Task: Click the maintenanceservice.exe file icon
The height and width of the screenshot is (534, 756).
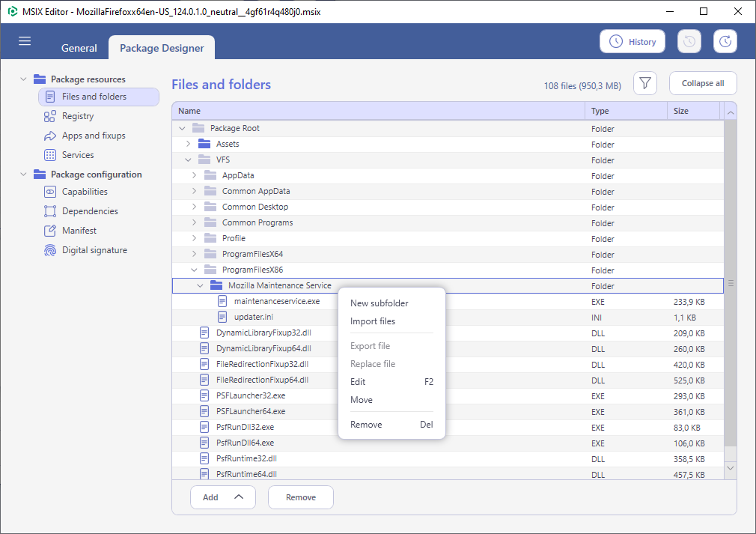Action: [x=222, y=302]
